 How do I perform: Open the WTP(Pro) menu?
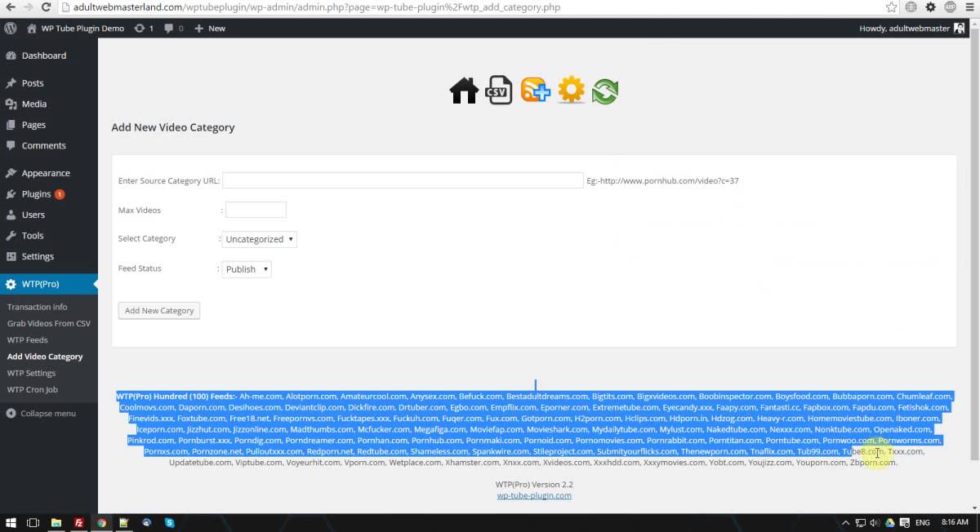(x=49, y=284)
